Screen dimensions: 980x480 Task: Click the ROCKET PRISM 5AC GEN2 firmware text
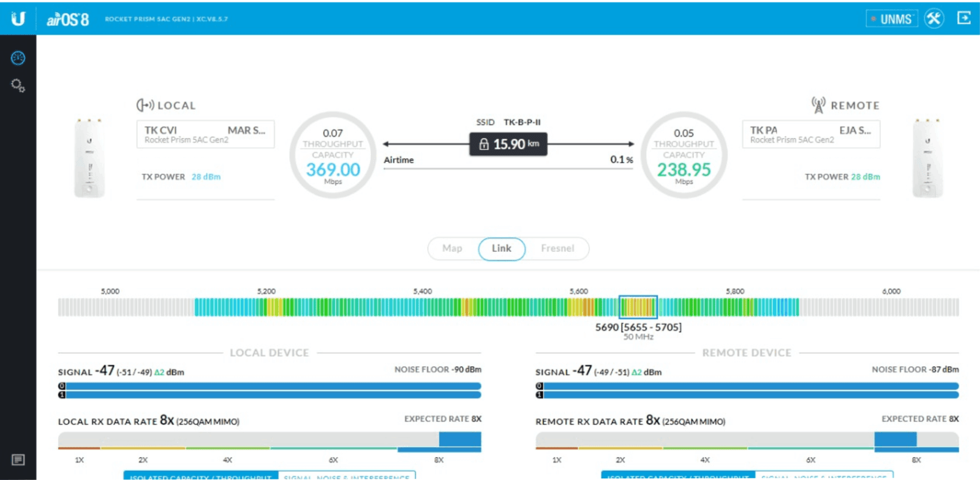[166, 19]
